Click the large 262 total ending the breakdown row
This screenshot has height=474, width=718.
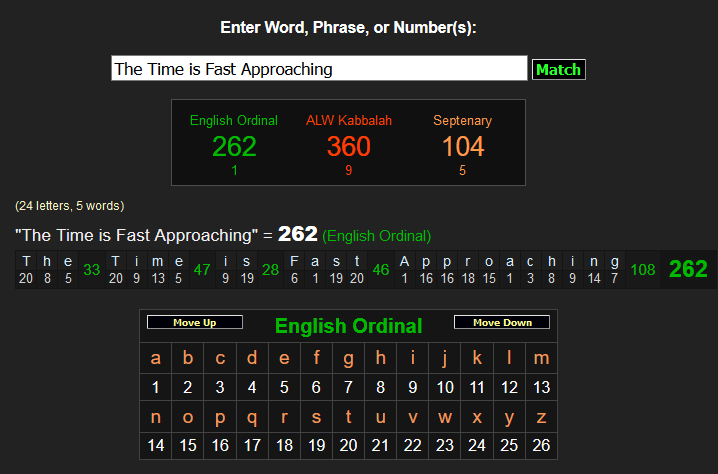pos(688,269)
